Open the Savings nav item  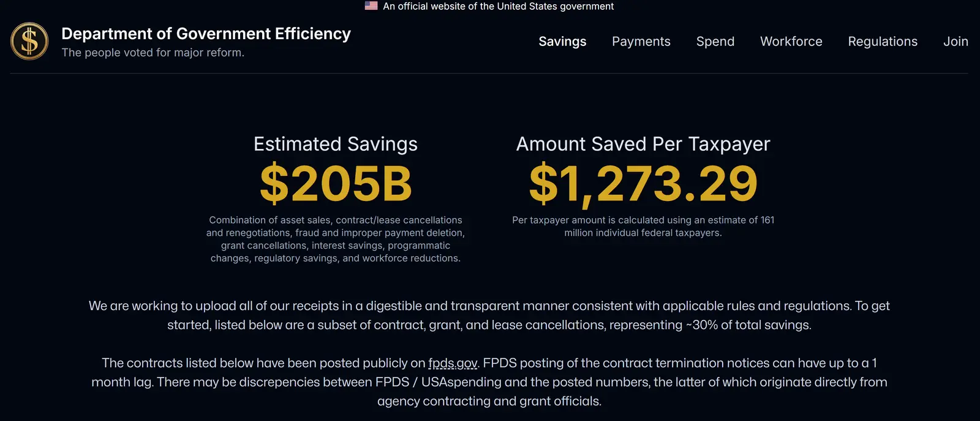[x=562, y=42]
